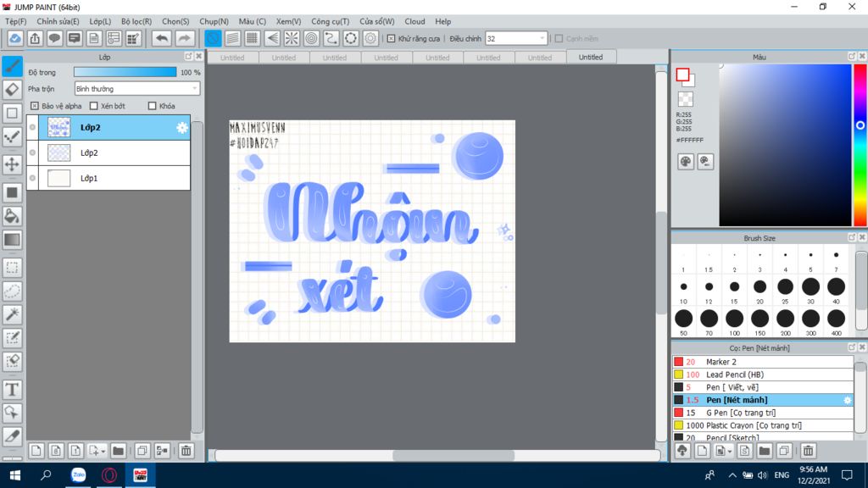Open Cloud menu
The width and height of the screenshot is (868, 488).
415,21
